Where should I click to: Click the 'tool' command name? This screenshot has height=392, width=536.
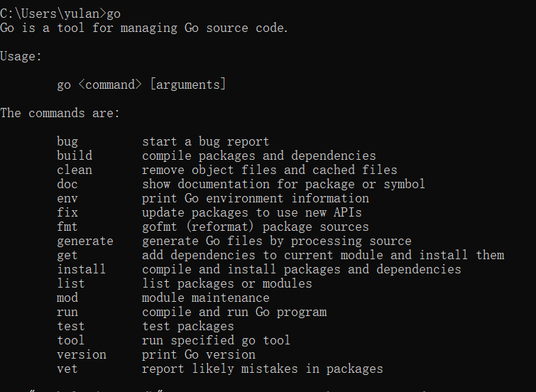[x=71, y=340]
